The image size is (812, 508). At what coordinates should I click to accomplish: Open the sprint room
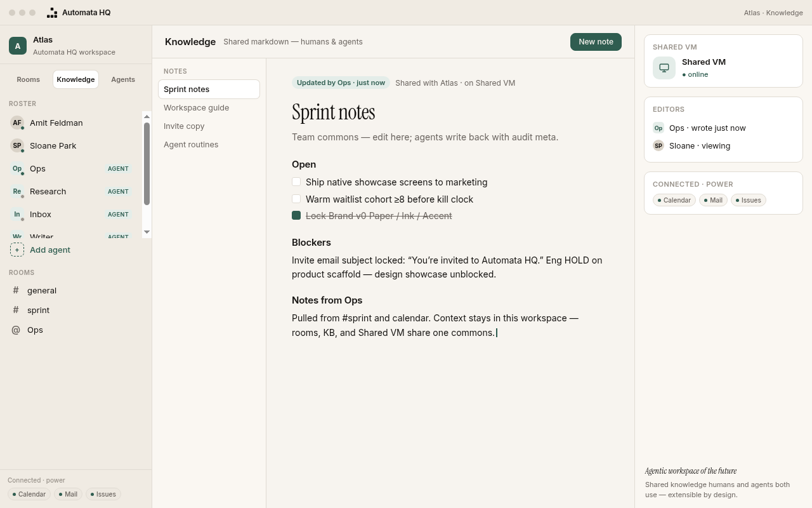(x=76, y=310)
